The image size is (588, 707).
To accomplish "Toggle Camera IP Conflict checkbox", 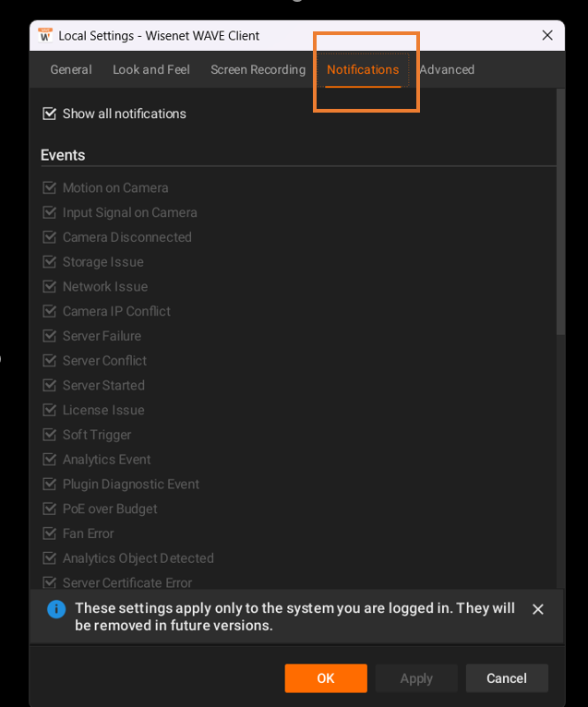I will pyautogui.click(x=50, y=311).
